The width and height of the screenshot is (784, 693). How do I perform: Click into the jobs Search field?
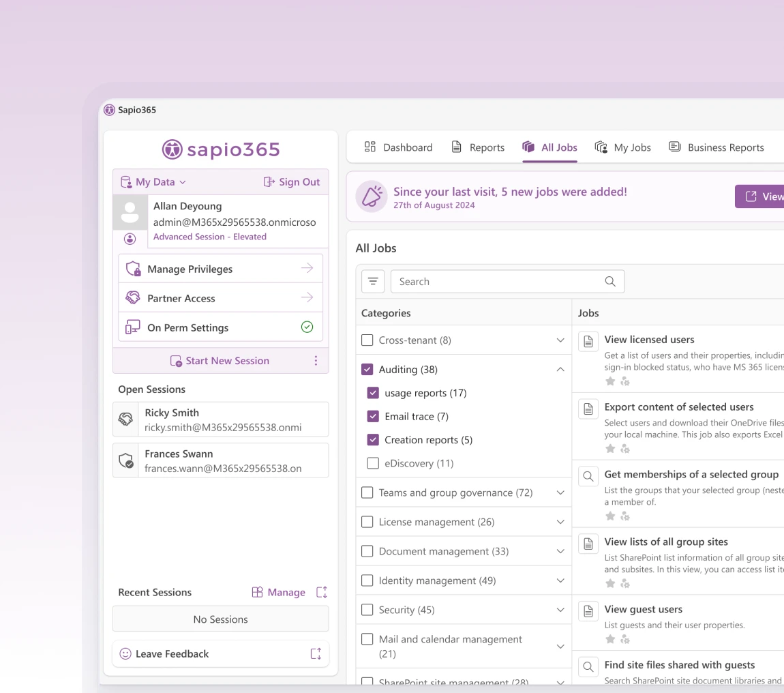pos(507,281)
